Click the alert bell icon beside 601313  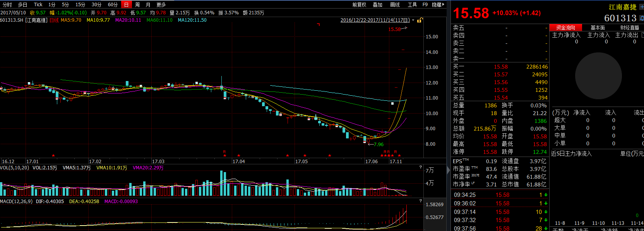tap(641, 18)
